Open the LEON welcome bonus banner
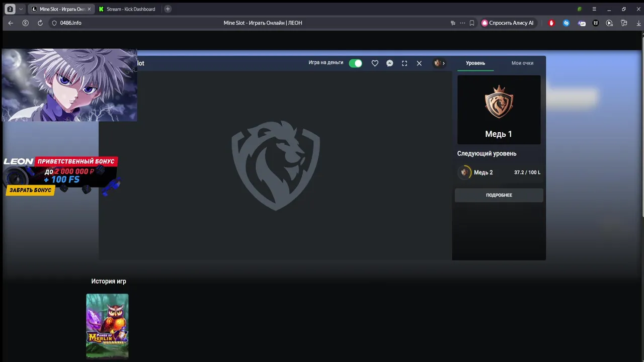 click(x=61, y=175)
